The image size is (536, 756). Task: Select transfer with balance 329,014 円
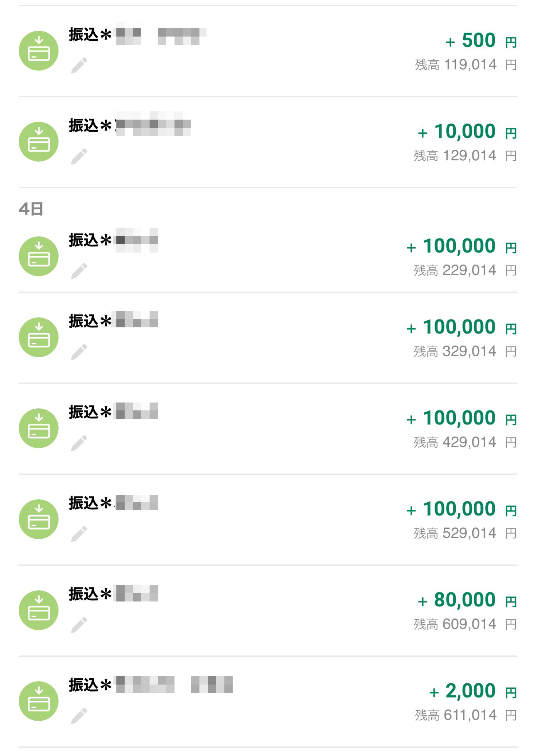tap(465, 351)
